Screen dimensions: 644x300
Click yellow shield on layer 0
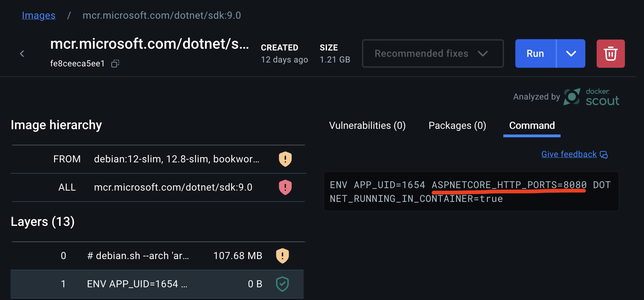(x=282, y=256)
